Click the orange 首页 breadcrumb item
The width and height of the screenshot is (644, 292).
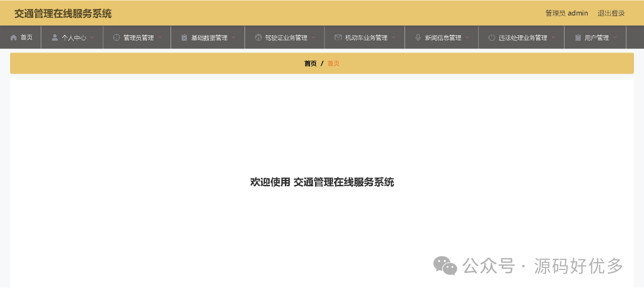334,63
